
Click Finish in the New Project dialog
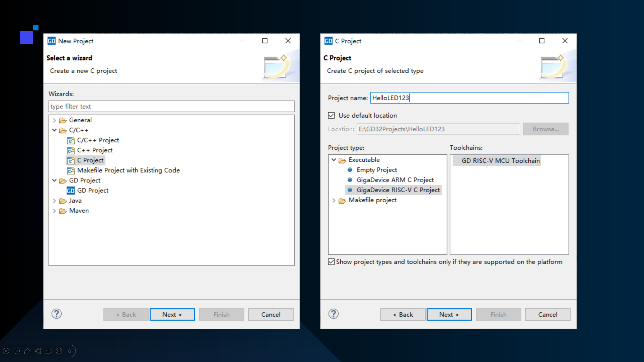pos(221,314)
